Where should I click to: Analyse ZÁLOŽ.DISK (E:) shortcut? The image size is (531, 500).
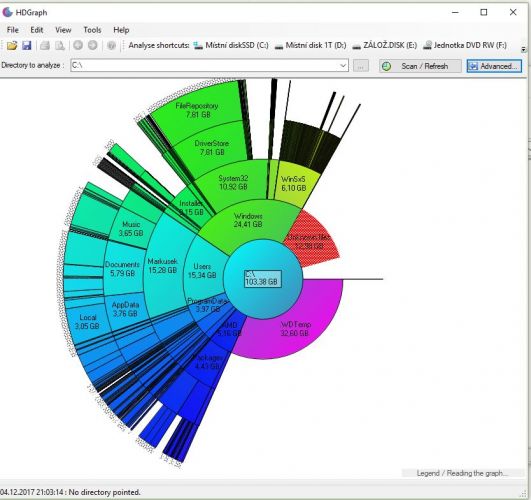coord(385,45)
